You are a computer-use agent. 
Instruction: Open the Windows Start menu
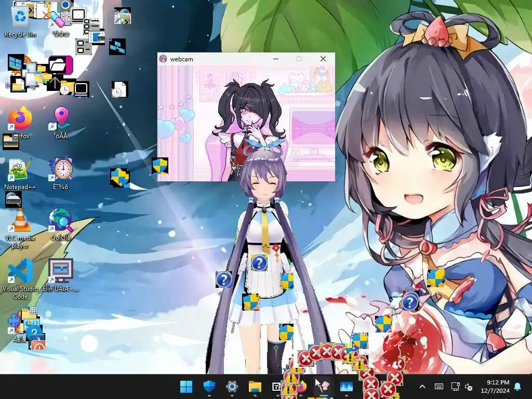coord(187,387)
